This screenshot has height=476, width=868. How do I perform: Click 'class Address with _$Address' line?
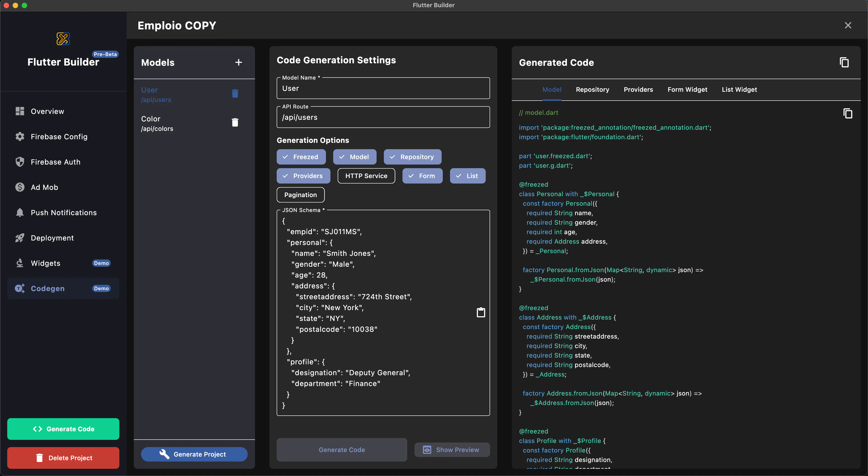click(567, 317)
